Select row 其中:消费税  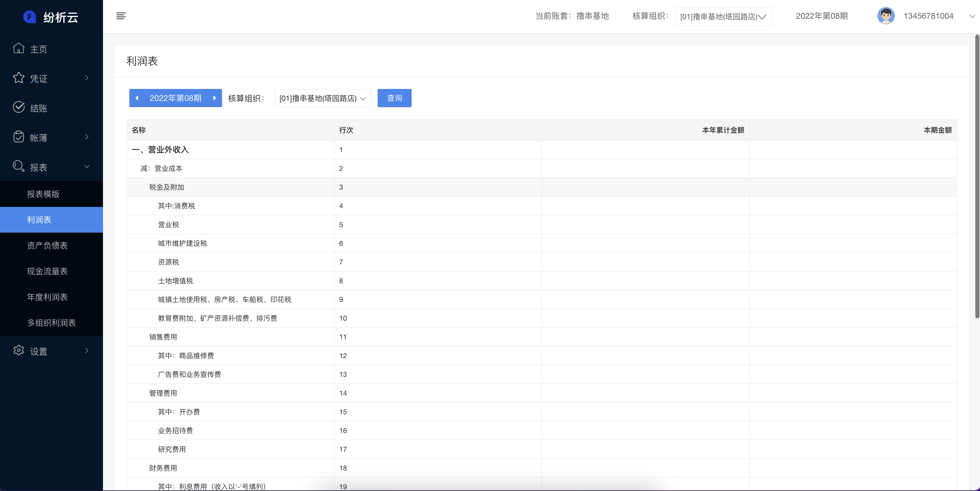tap(542, 206)
